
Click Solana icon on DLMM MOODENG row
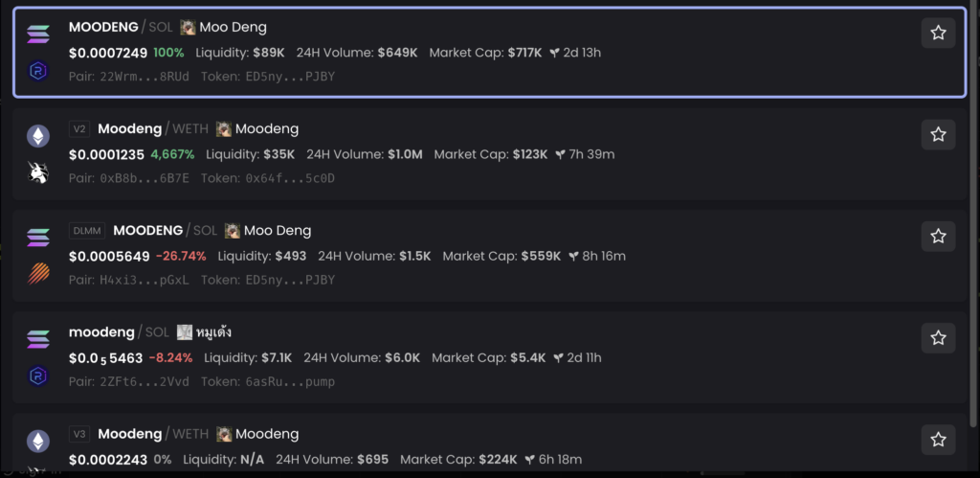click(38, 238)
